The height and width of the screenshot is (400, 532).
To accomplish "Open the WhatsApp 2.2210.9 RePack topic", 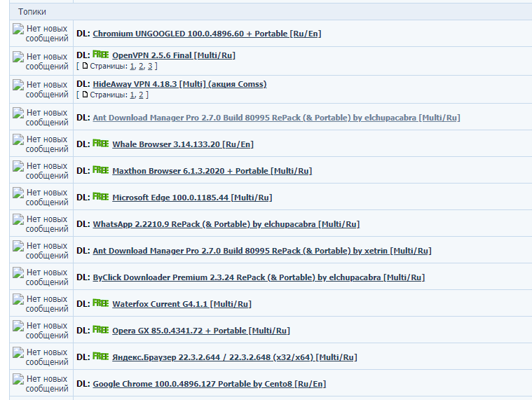I will 226,224.
